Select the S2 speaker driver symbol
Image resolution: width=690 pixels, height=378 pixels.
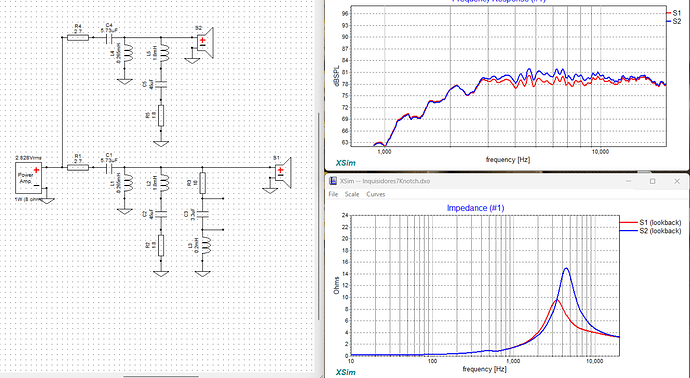click(205, 43)
